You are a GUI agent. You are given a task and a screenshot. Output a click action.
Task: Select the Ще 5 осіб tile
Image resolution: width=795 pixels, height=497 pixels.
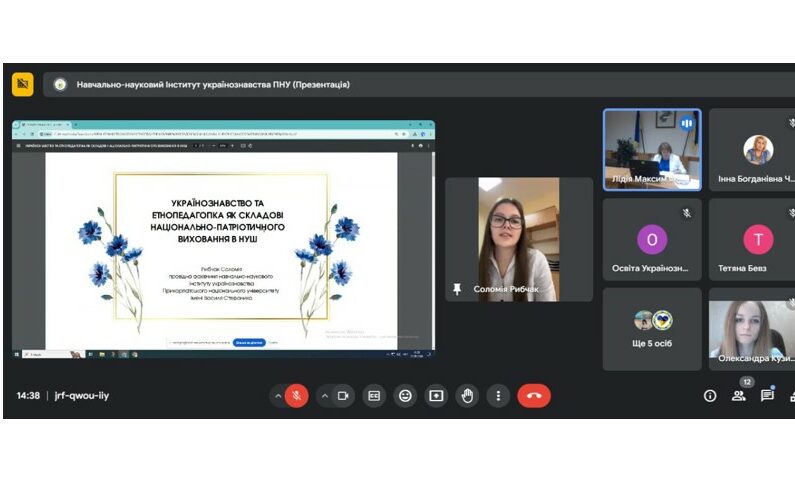pos(652,328)
